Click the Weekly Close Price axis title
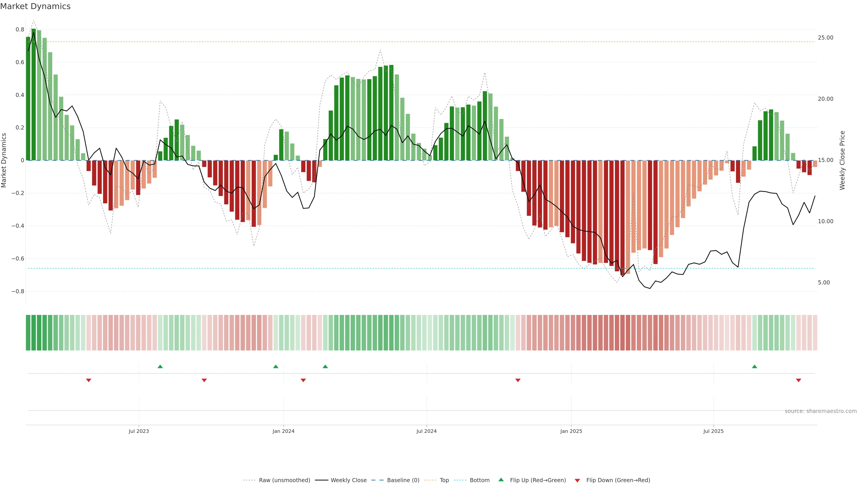 click(842, 160)
